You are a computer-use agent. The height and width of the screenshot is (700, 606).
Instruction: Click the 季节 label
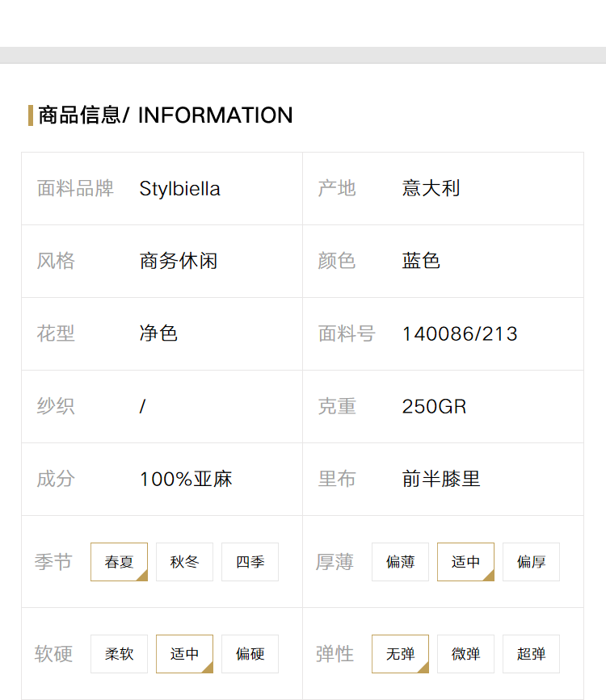coord(53,562)
